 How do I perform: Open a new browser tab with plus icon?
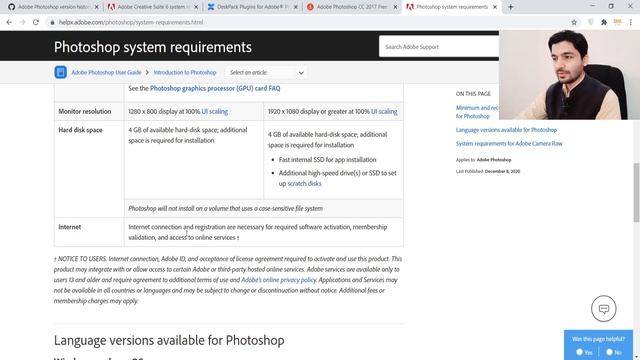click(x=511, y=7)
